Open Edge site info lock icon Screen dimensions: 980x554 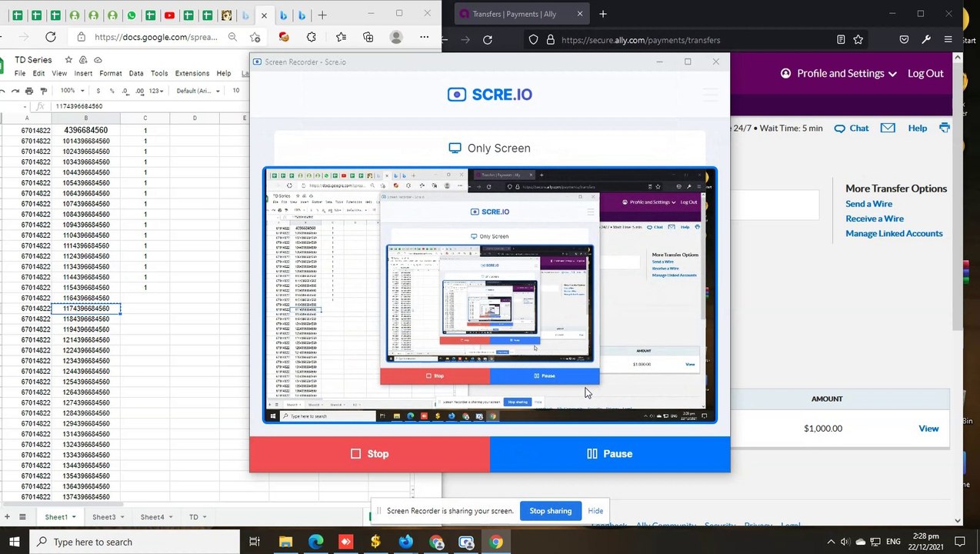coord(82,37)
